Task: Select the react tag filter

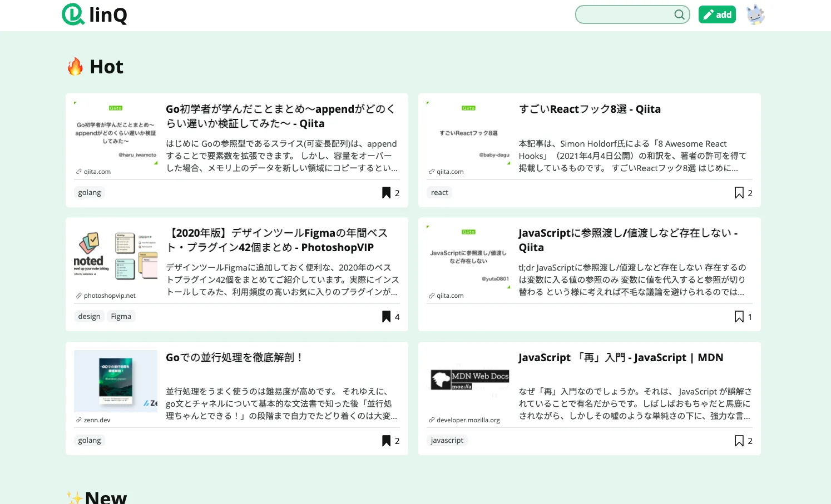Action: tap(439, 192)
